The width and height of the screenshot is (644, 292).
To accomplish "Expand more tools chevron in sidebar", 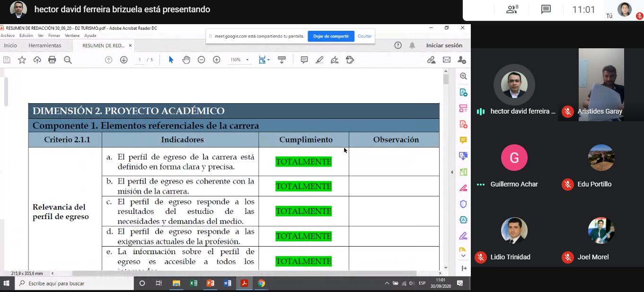I will pyautogui.click(x=463, y=256).
